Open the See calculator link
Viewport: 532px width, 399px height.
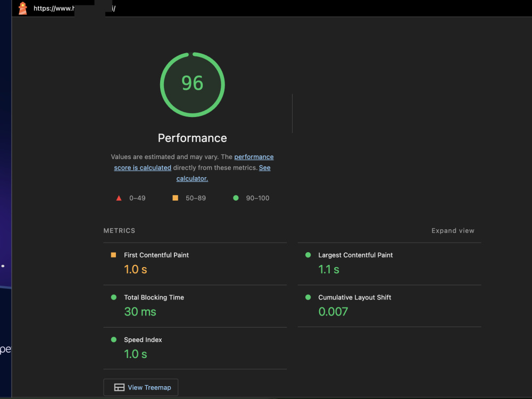(223, 173)
